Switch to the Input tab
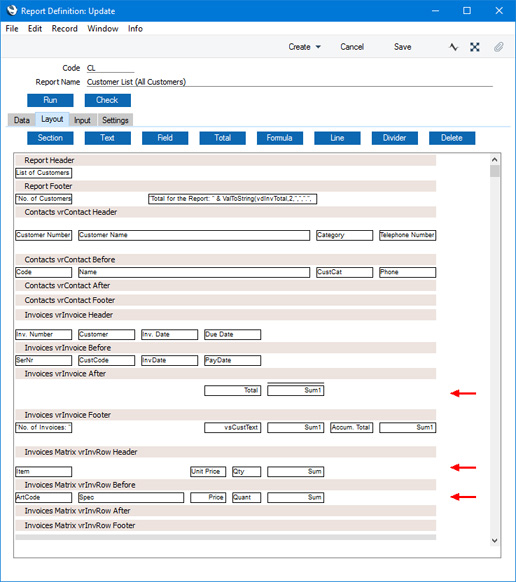The image size is (516, 582). pyautogui.click(x=82, y=120)
